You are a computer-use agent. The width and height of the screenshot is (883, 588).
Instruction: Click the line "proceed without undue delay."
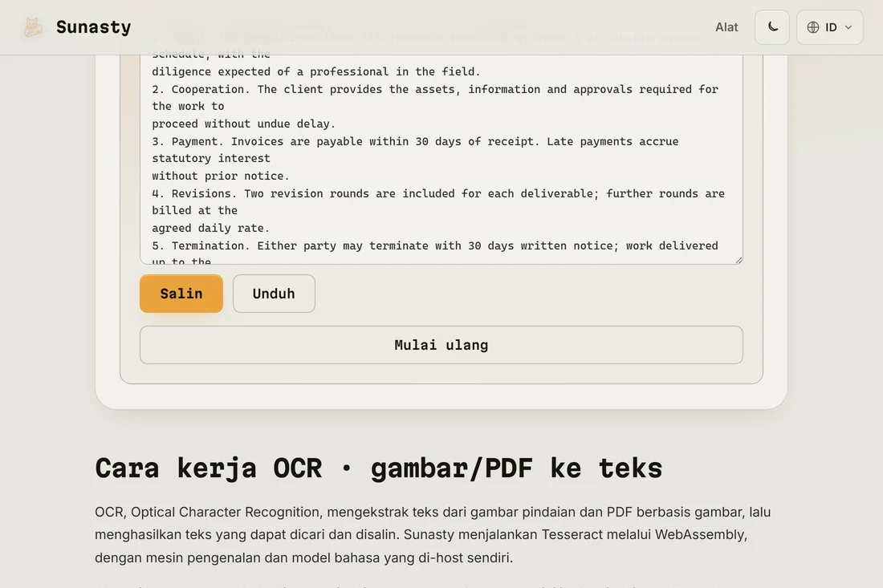pos(243,124)
